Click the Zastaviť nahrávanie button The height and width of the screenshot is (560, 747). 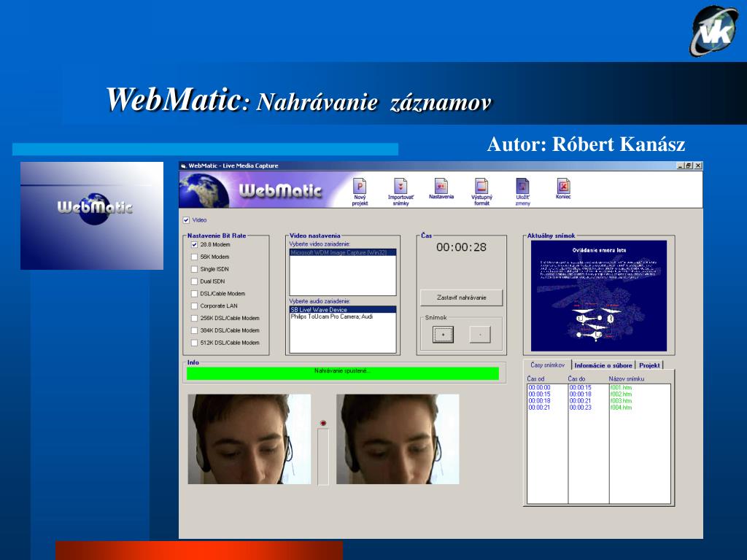[461, 297]
